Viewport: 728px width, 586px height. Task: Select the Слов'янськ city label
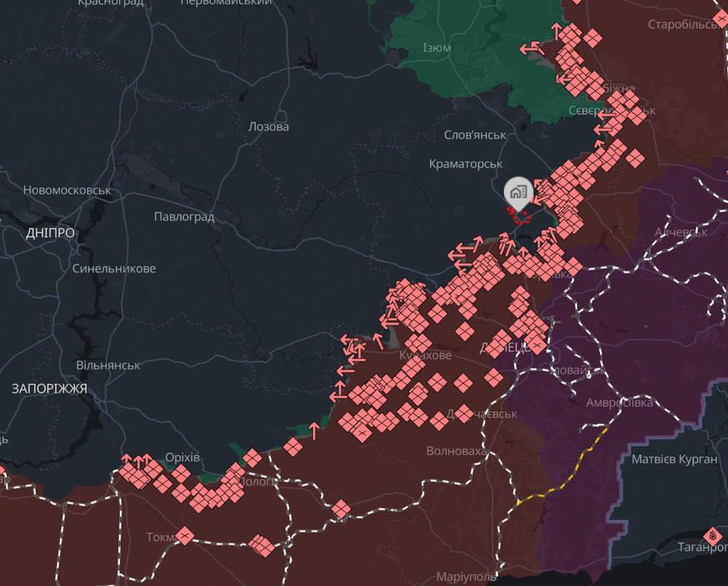pos(475,135)
